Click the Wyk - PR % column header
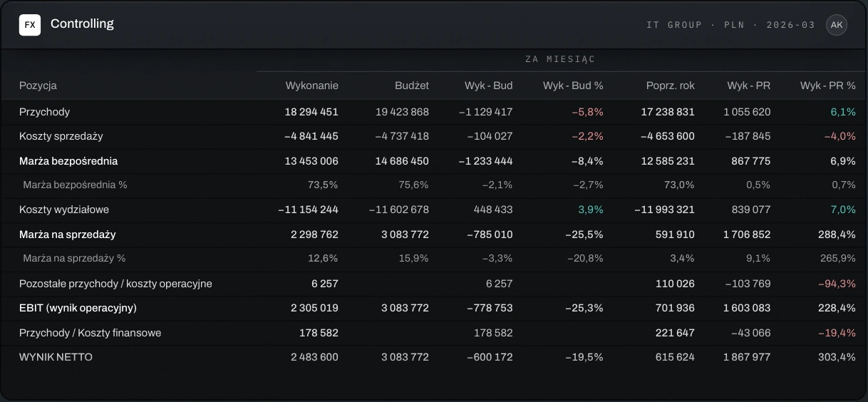 (828, 86)
